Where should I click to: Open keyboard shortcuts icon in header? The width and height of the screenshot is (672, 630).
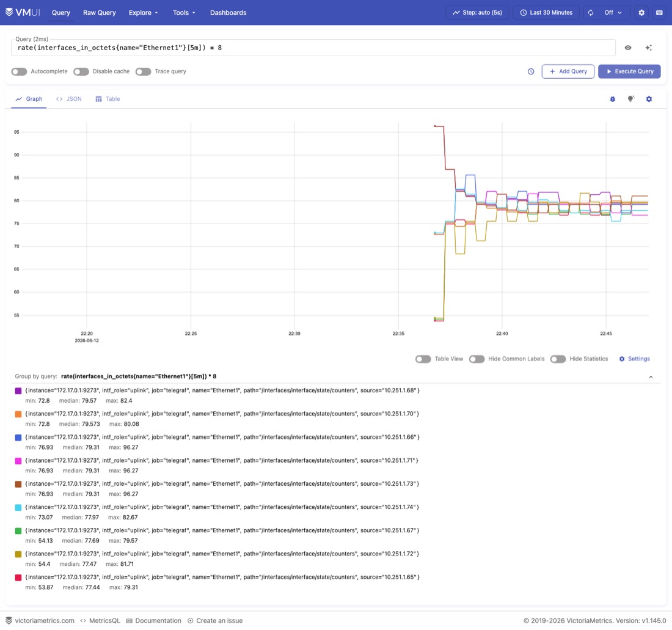pyautogui.click(x=659, y=12)
